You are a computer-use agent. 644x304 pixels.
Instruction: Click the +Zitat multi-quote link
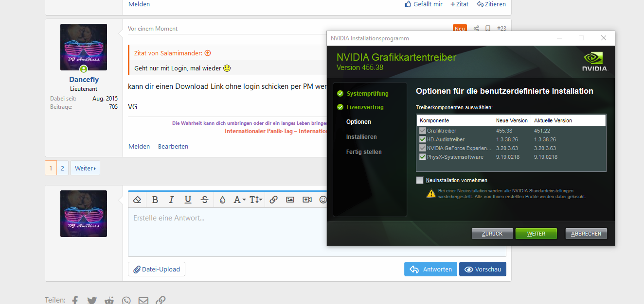pos(460,4)
